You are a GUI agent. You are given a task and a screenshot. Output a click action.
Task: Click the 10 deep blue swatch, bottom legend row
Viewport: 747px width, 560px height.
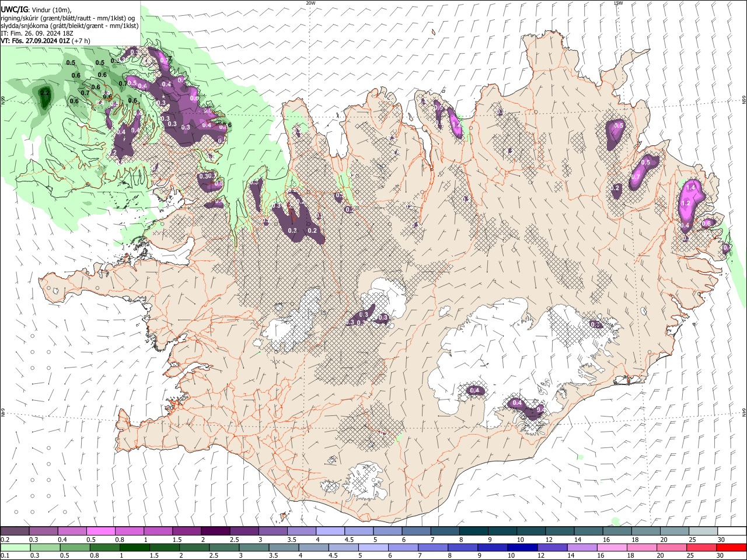click(522, 547)
